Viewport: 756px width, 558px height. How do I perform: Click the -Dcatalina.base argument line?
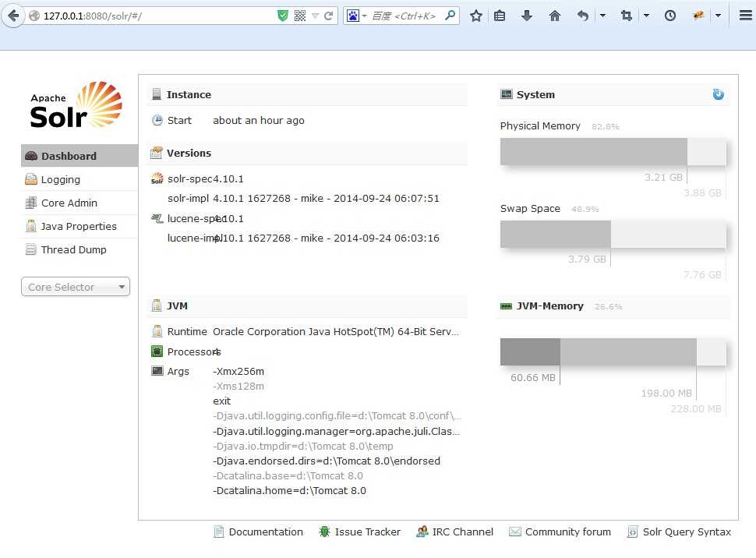point(288,475)
